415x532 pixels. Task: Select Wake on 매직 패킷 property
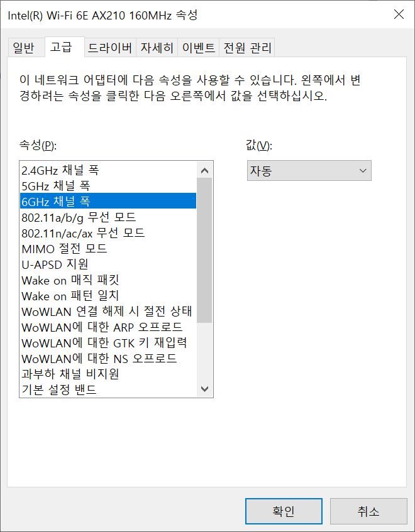[108, 280]
